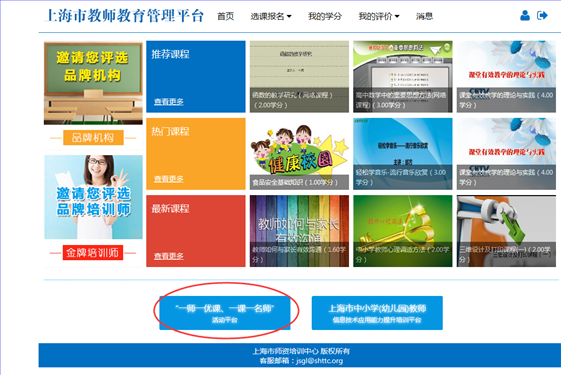
Task: Expand the 选课报名 dropdown menu
Action: (271, 16)
